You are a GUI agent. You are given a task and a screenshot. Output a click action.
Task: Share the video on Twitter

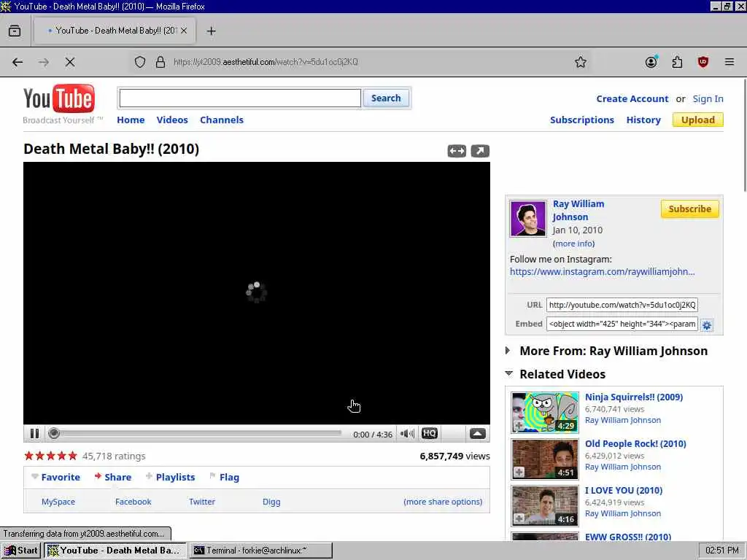(x=202, y=502)
